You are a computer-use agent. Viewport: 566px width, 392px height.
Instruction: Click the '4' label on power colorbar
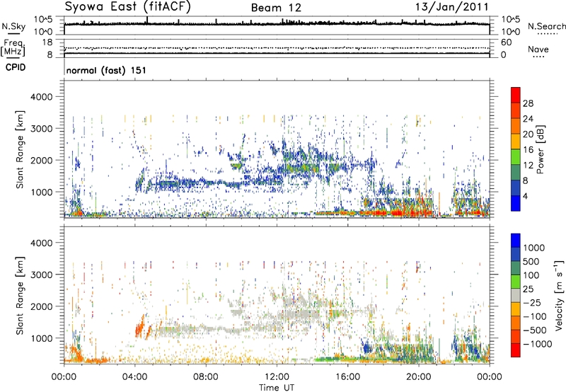pyautogui.click(x=526, y=197)
